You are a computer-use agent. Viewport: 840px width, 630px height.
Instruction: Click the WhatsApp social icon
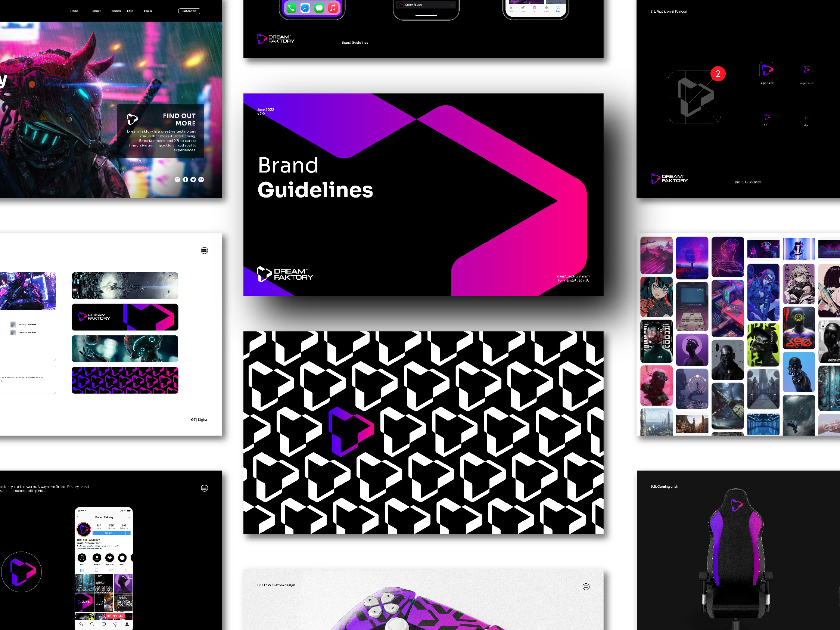[x=201, y=180]
